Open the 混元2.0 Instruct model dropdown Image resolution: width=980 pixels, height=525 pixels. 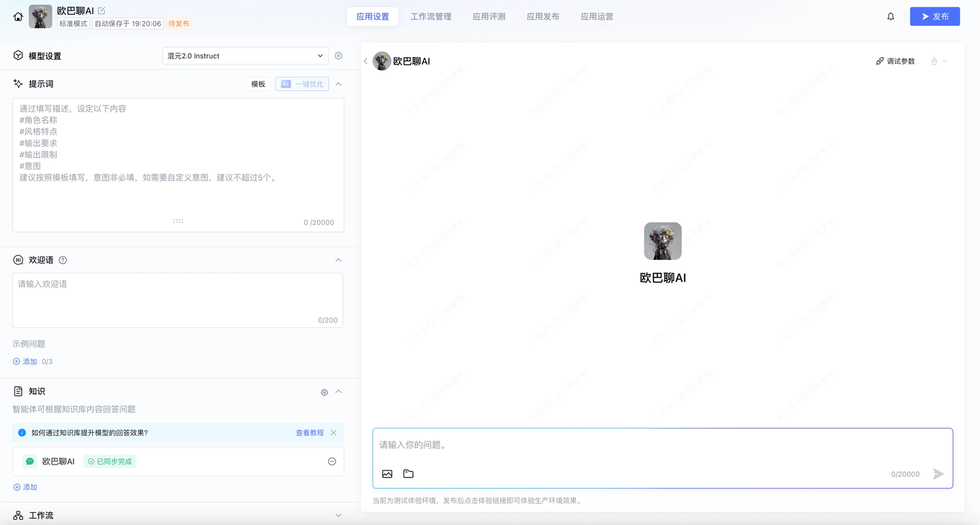coord(246,56)
